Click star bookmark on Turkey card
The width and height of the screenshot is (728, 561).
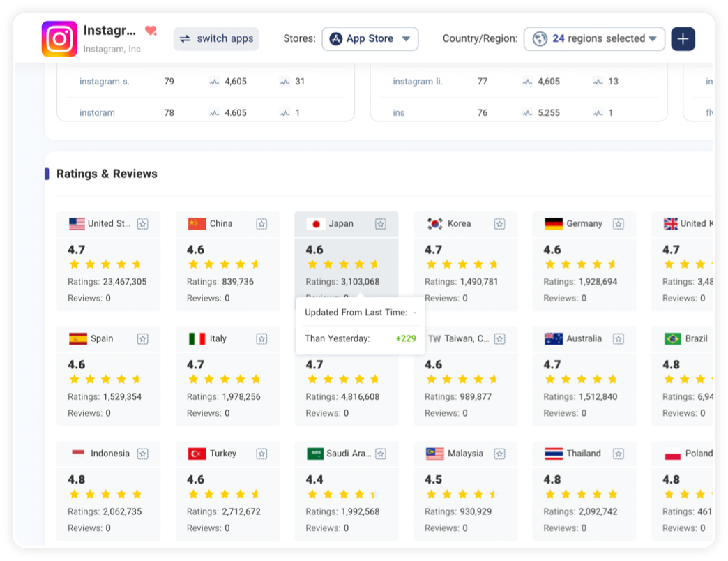(261, 454)
